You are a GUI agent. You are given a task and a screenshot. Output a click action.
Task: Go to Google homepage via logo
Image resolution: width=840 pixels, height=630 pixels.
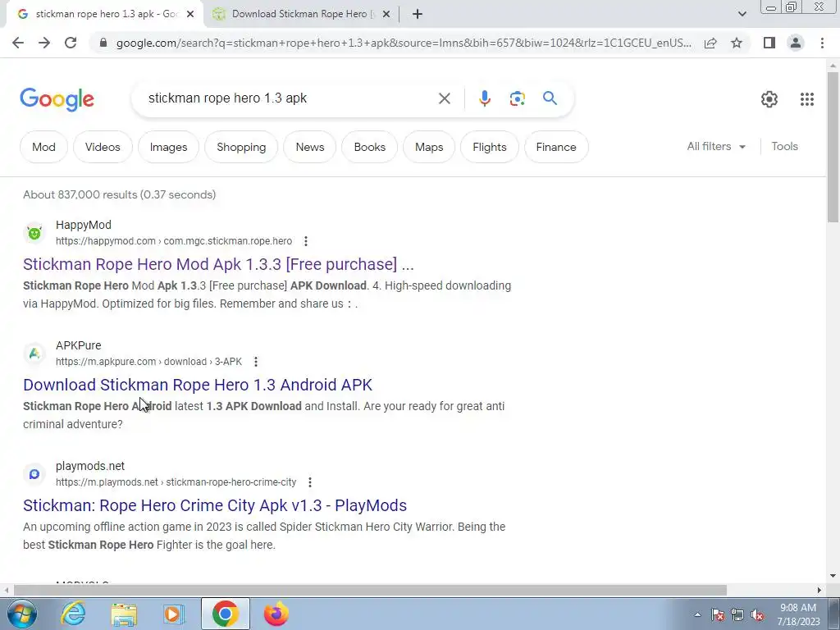(x=57, y=99)
